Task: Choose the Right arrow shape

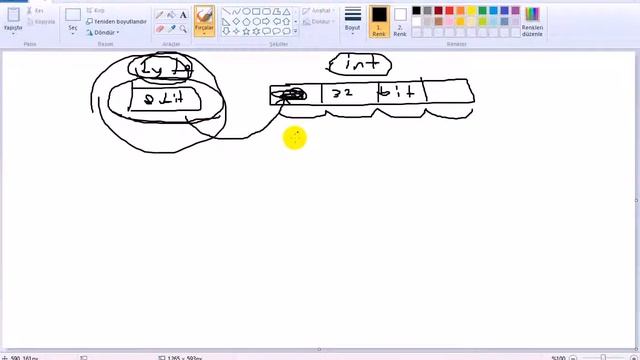Action: pyautogui.click(x=266, y=22)
